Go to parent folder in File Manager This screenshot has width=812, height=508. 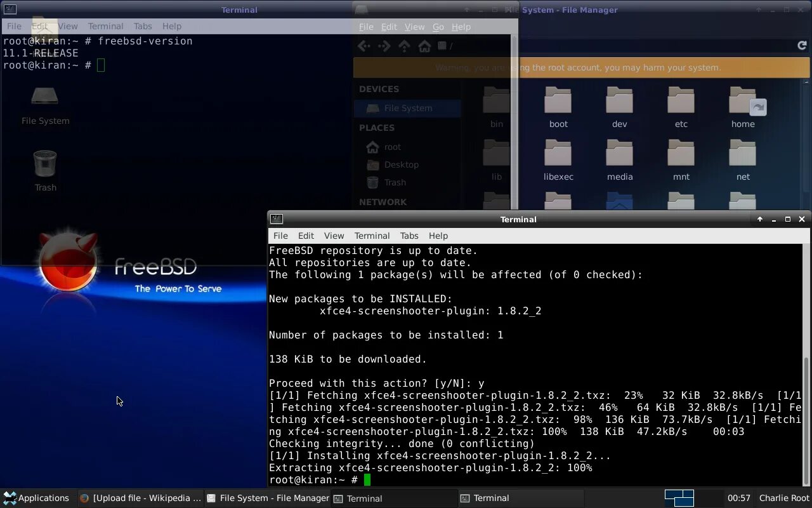405,46
